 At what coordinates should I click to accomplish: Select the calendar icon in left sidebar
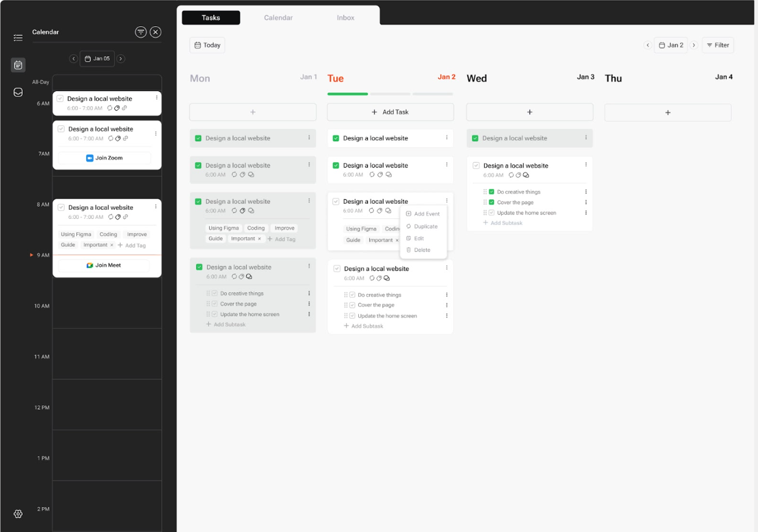click(x=18, y=65)
